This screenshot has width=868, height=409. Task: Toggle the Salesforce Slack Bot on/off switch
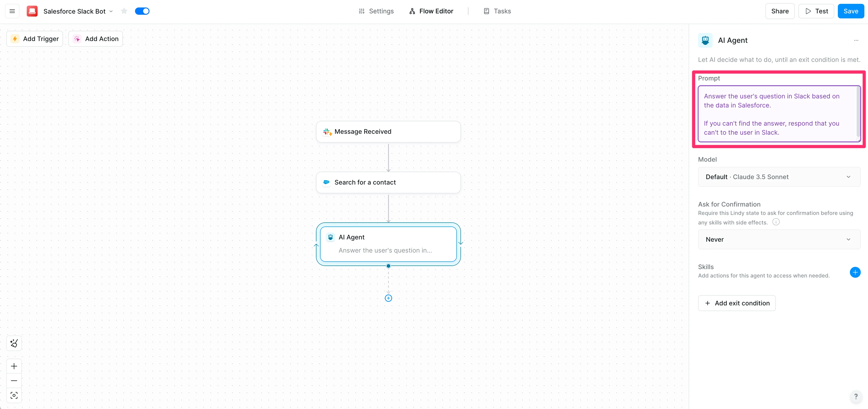click(x=142, y=11)
